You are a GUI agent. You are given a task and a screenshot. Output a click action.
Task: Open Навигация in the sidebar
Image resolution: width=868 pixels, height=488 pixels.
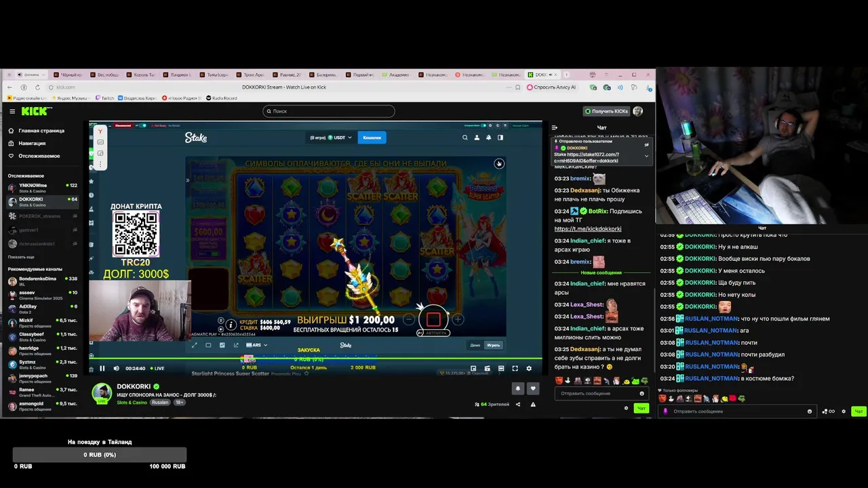26,143
